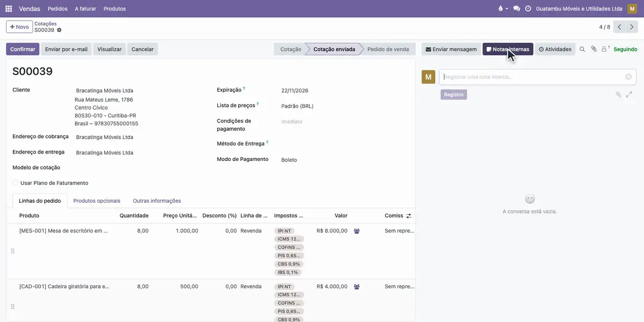Click the commission icon on the MES-001 row
This screenshot has height=322, width=644.
pyautogui.click(x=357, y=231)
